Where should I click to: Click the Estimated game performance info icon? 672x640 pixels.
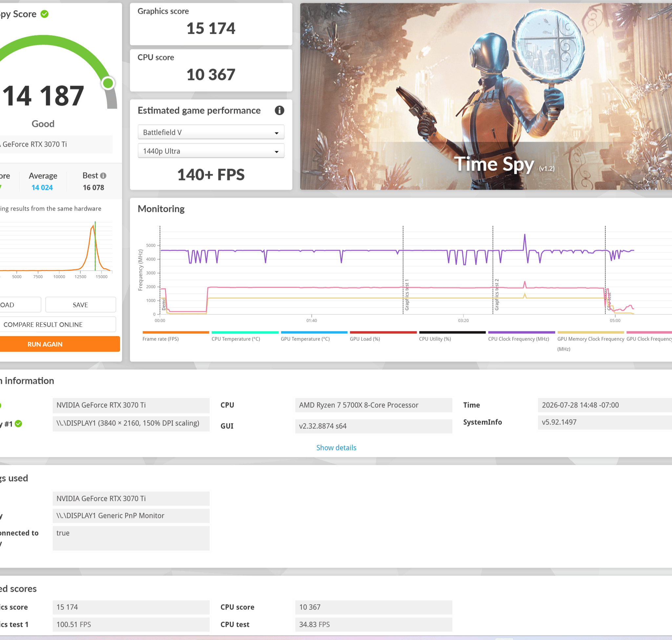279,111
